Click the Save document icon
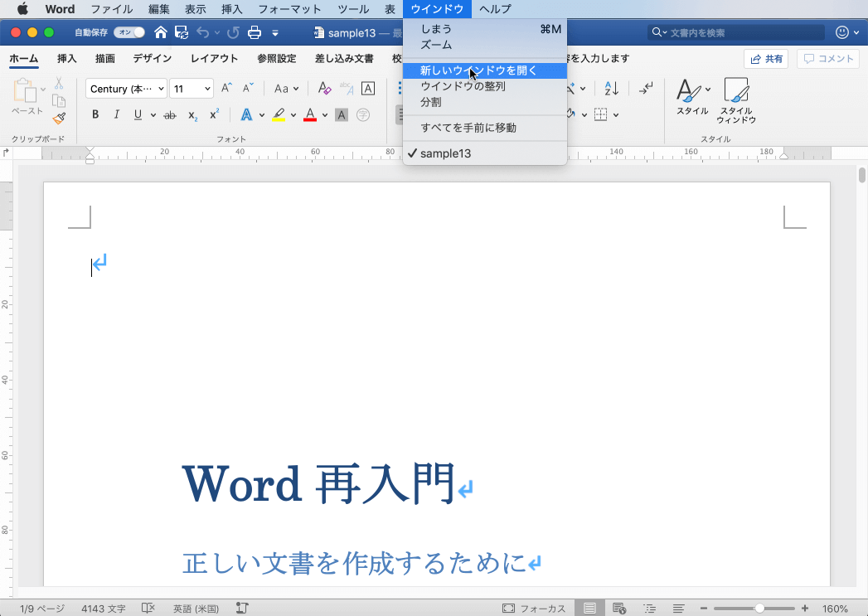 coord(182,32)
